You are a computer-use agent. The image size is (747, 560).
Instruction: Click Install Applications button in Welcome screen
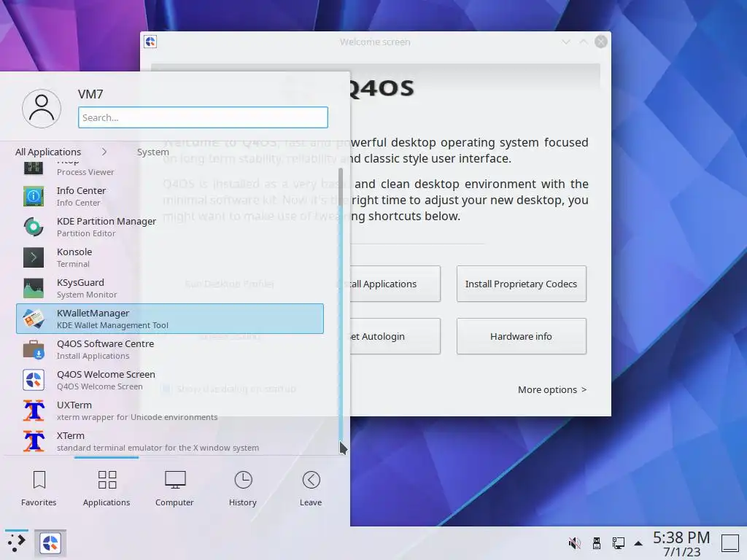coord(395,284)
